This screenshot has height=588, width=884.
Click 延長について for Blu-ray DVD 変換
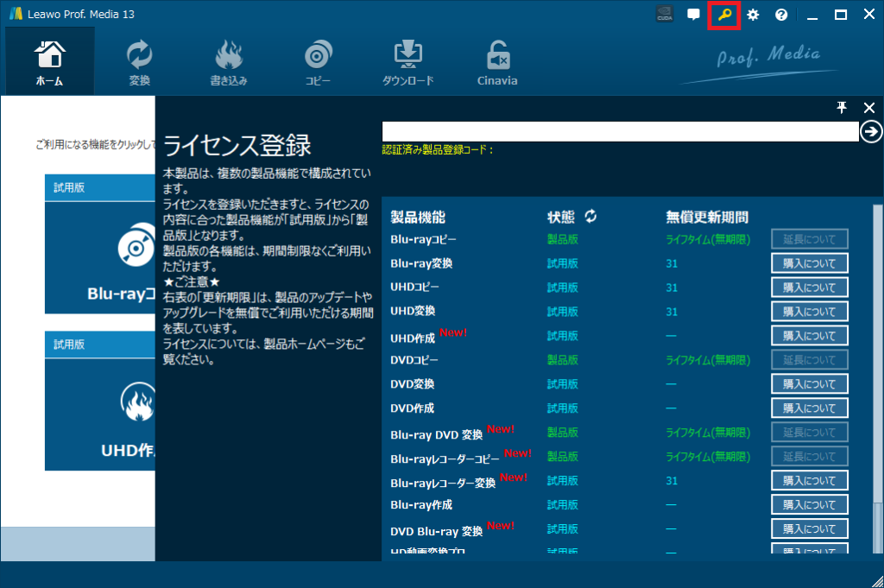pyautogui.click(x=810, y=433)
